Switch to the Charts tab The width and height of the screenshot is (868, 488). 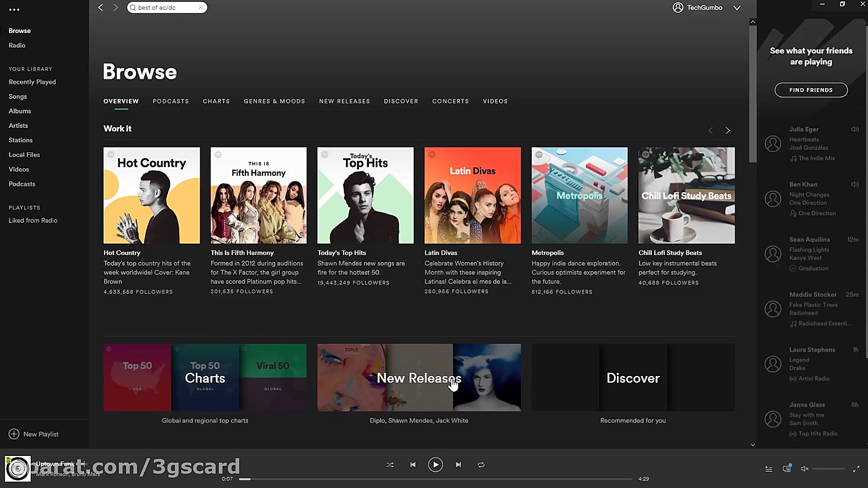[216, 101]
